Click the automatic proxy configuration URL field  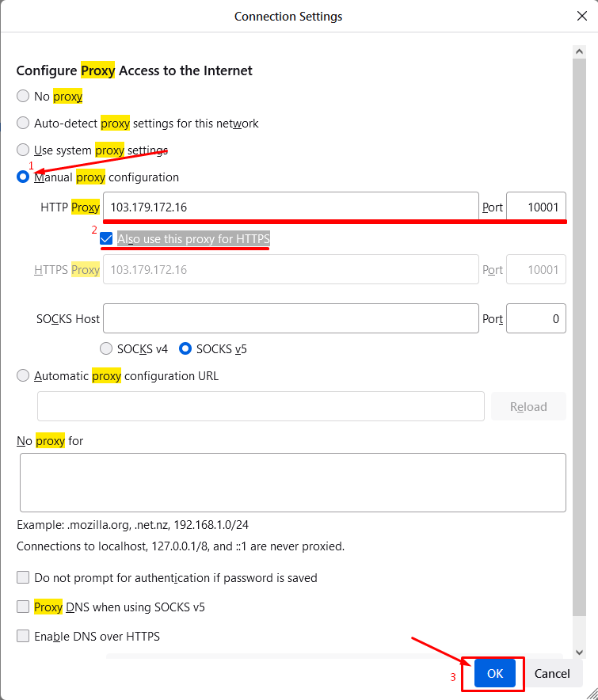point(261,406)
